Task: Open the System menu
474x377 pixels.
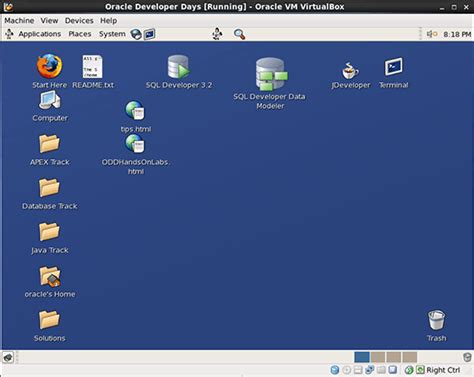Action: [112, 34]
